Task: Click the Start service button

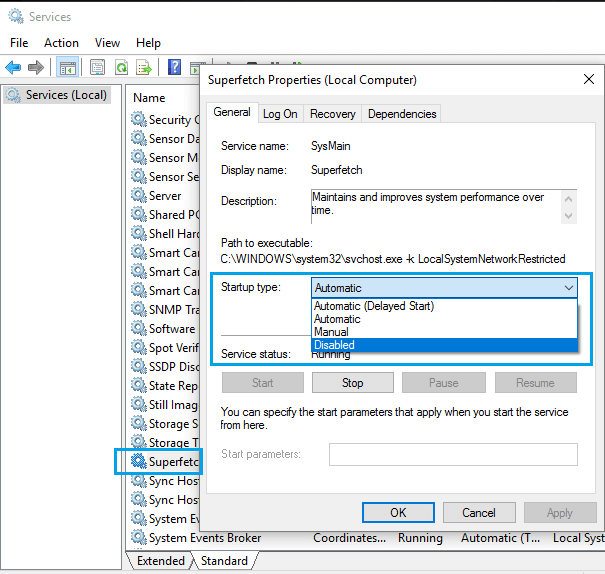Action: pyautogui.click(x=263, y=383)
